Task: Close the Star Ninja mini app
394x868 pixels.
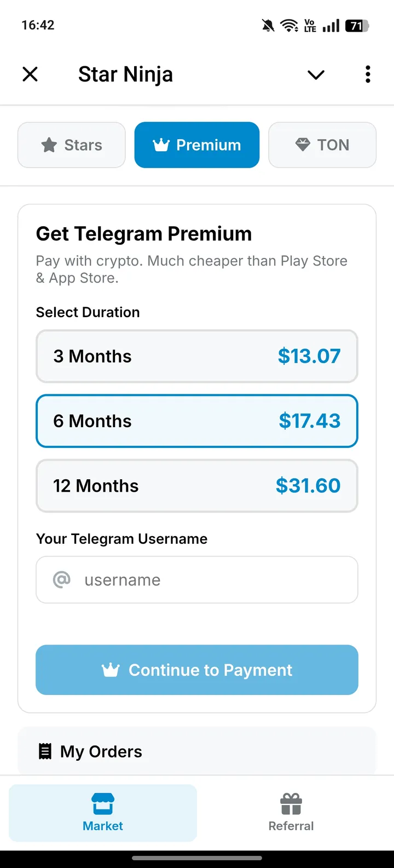Action: (x=30, y=74)
